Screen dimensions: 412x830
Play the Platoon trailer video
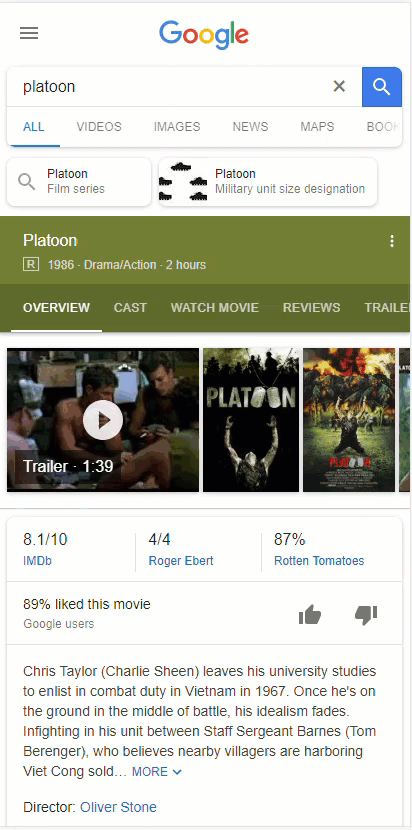(103, 420)
